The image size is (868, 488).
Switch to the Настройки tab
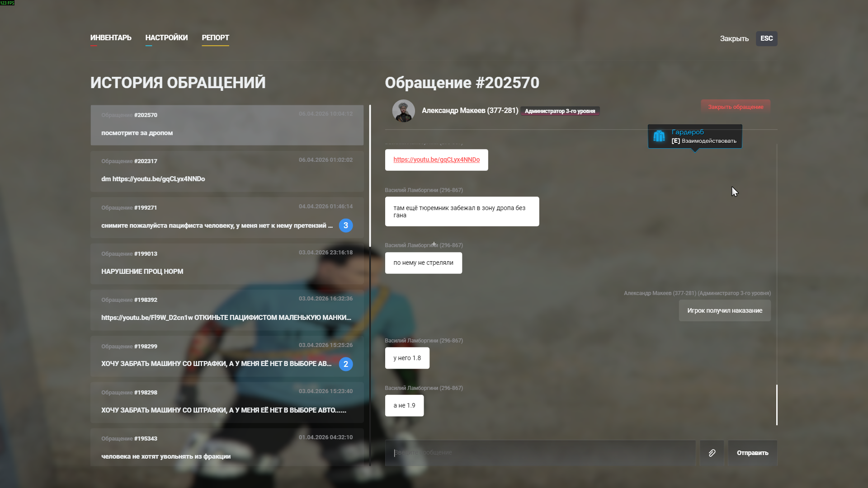(x=166, y=38)
